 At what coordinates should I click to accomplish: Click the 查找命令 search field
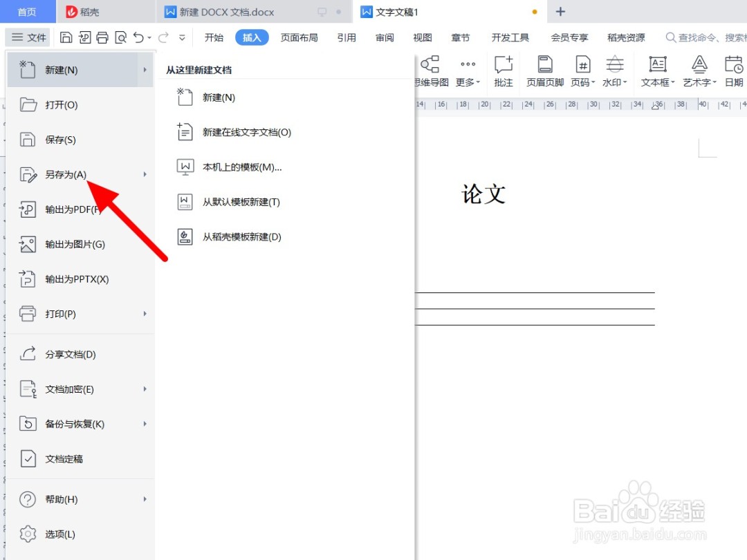tap(705, 37)
